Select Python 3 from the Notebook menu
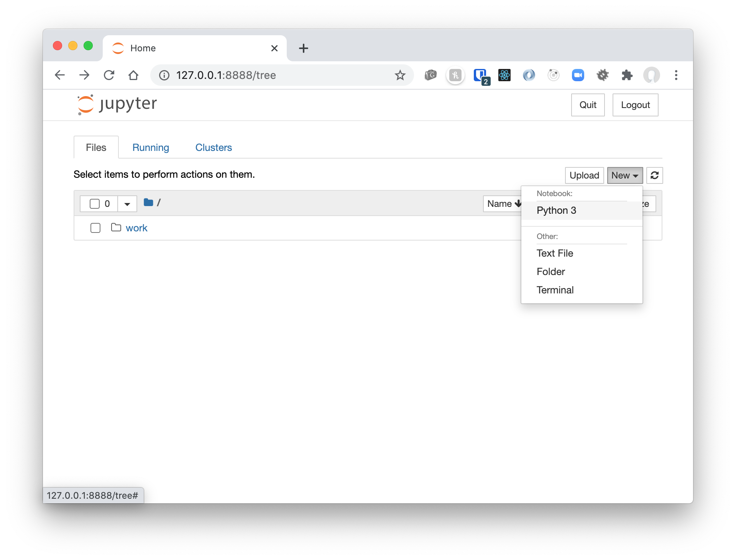This screenshot has width=736, height=560. click(x=556, y=210)
